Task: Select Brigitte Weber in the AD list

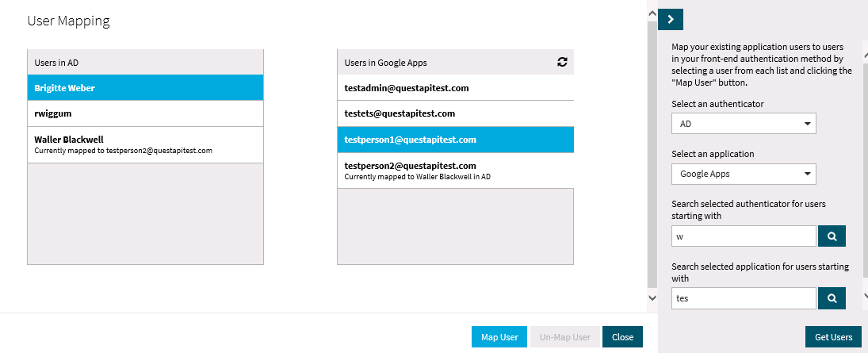Action: click(x=146, y=87)
